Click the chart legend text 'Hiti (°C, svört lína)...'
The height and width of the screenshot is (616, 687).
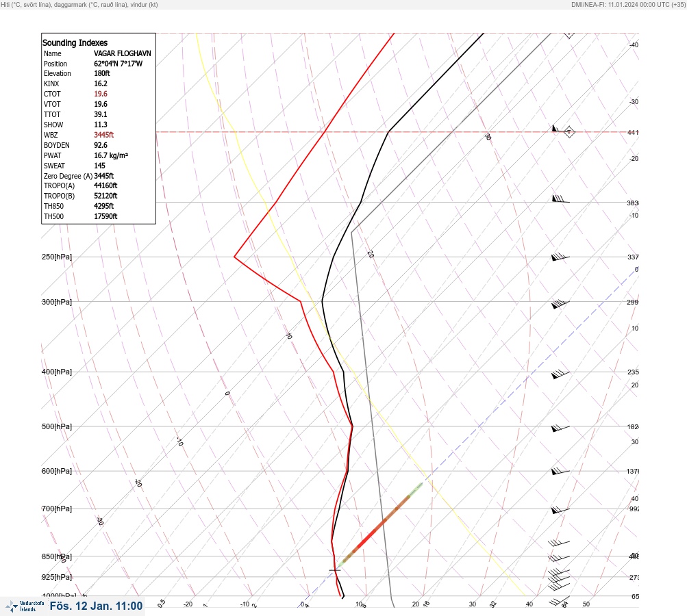(x=79, y=5)
